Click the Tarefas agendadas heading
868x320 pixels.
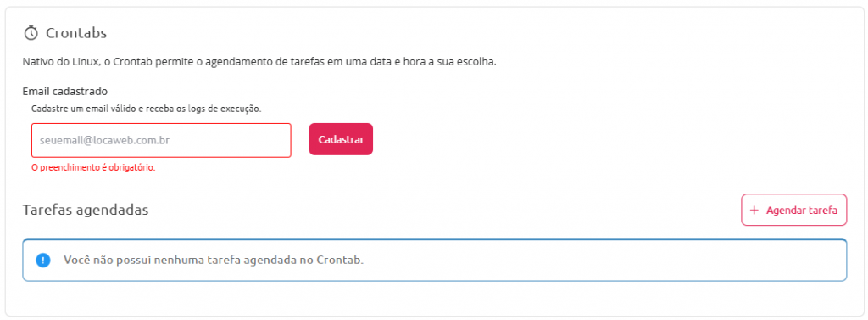point(86,211)
